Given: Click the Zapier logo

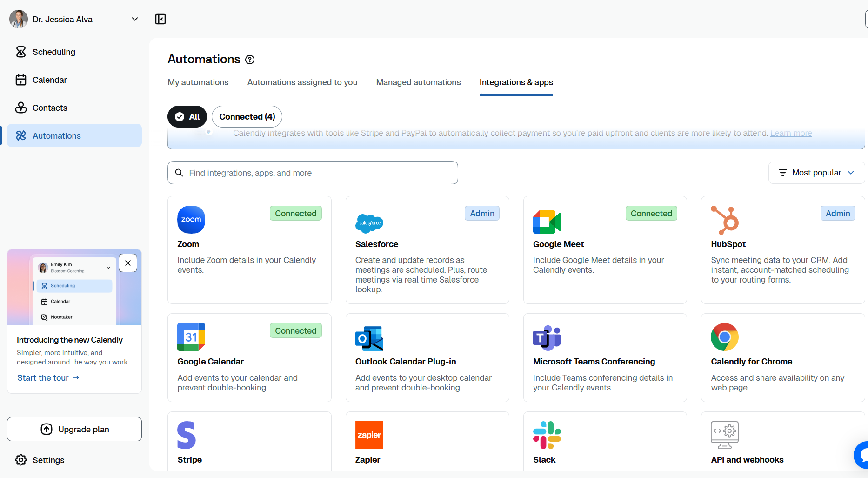Looking at the screenshot, I should [369, 435].
